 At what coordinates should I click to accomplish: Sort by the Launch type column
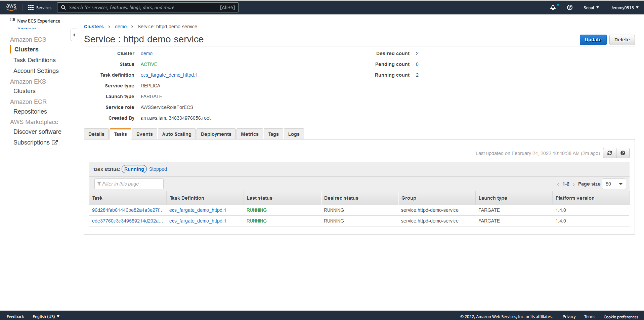coord(514,198)
